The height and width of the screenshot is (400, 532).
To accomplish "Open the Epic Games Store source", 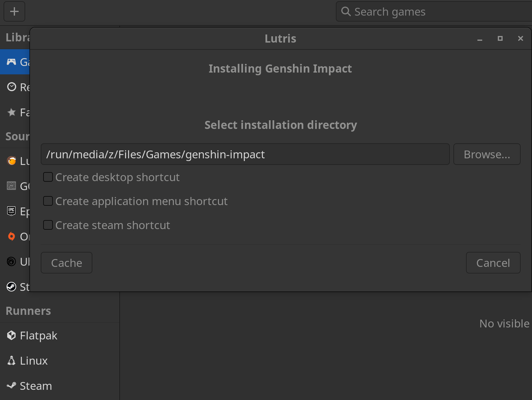I will (11, 211).
